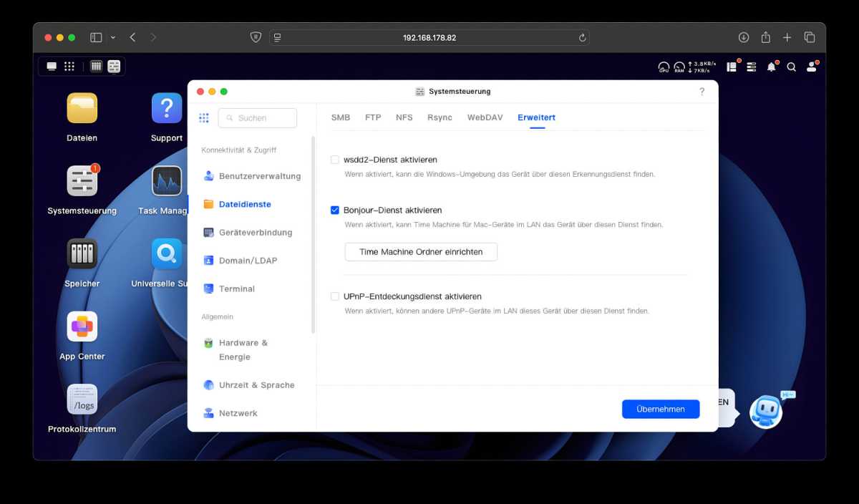The width and height of the screenshot is (859, 504).
Task: Open the user account icon in top bar
Action: [x=811, y=67]
